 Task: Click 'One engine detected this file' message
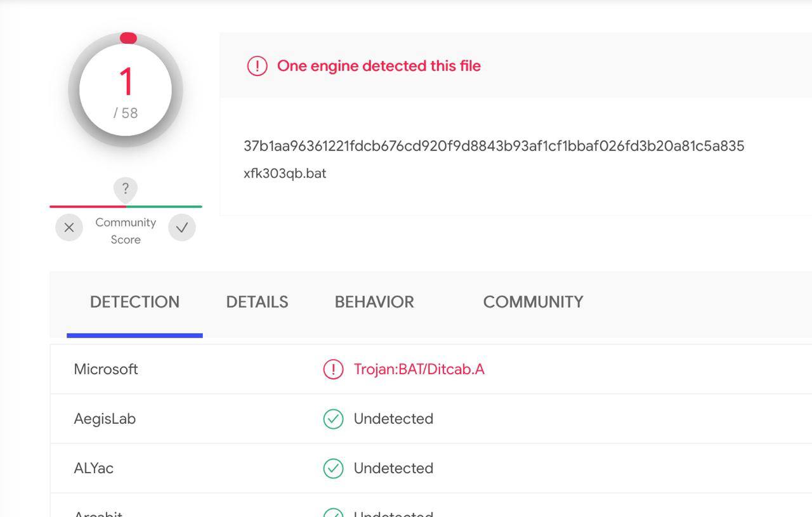tap(379, 66)
